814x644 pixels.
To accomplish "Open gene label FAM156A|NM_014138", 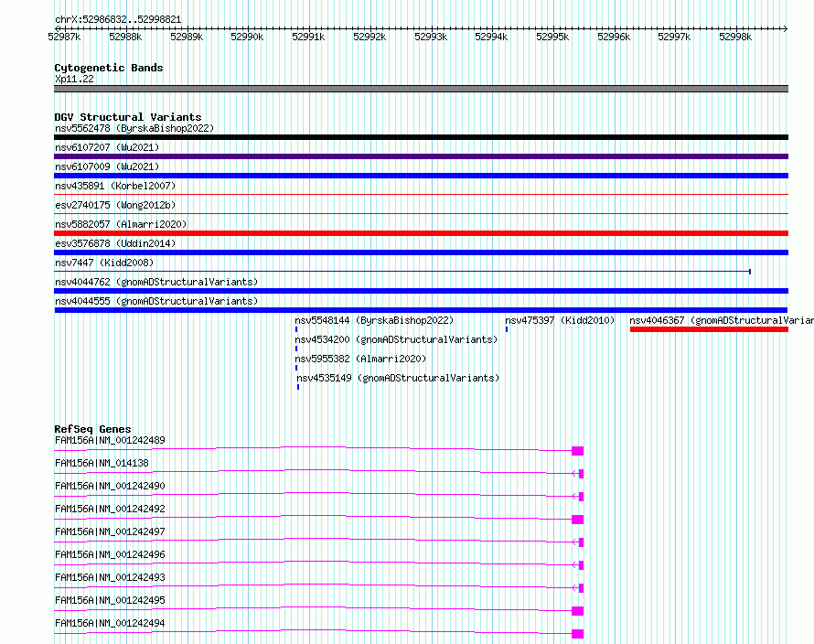I will (x=102, y=463).
